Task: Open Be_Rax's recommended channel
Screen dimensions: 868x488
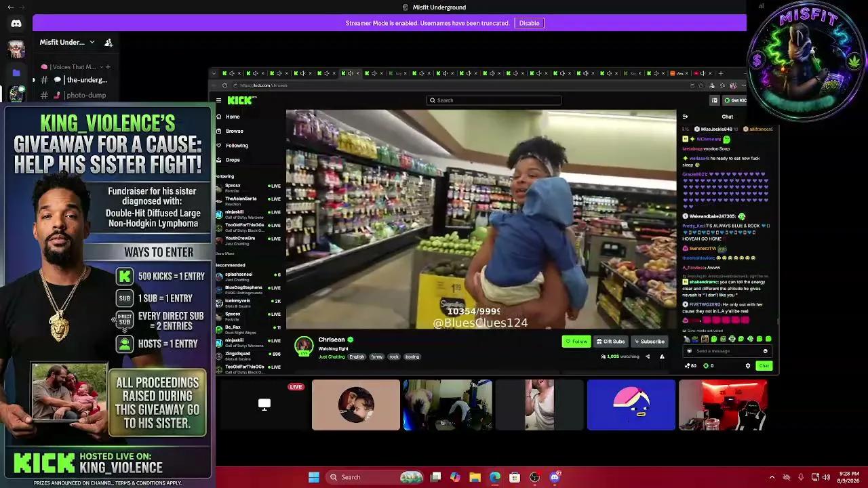Action: [248, 329]
